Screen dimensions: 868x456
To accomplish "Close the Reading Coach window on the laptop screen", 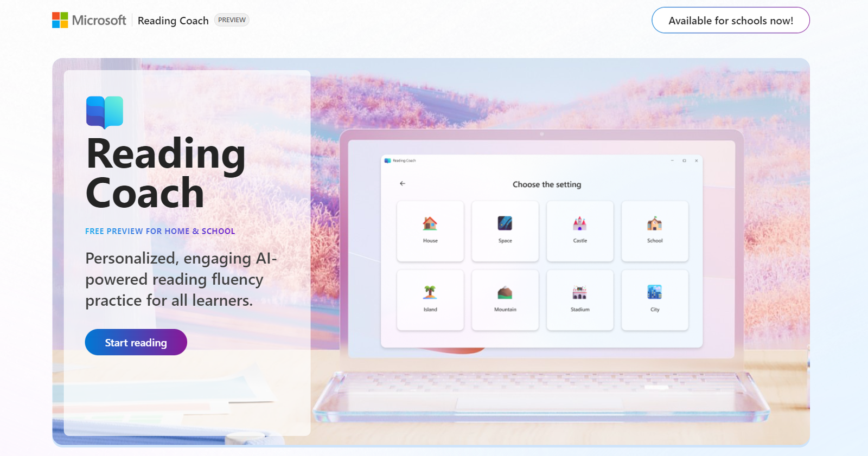I will pos(696,160).
